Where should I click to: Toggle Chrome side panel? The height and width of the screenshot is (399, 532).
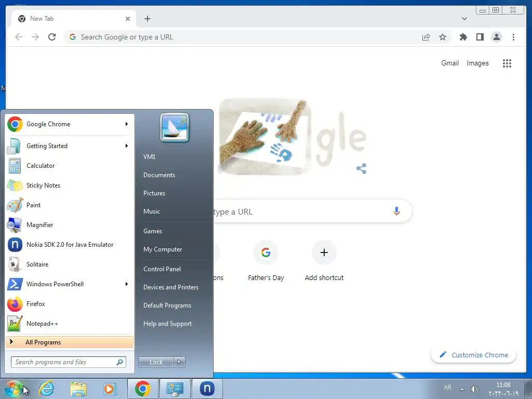480,37
